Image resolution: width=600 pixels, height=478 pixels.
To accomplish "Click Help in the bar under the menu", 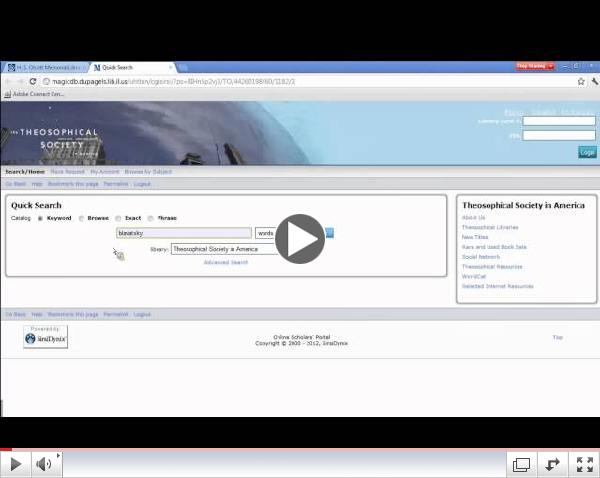I will coord(37,184).
